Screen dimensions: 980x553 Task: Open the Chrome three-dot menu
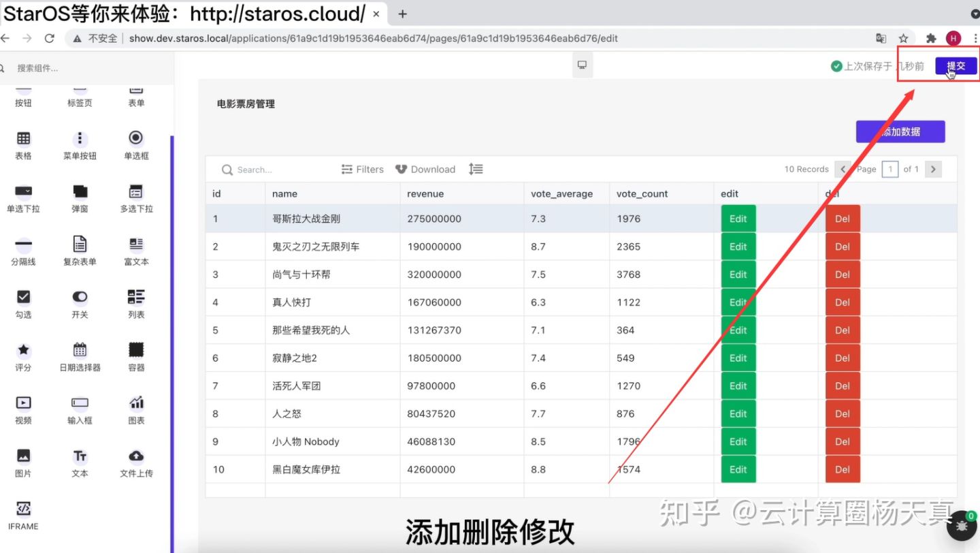975,38
